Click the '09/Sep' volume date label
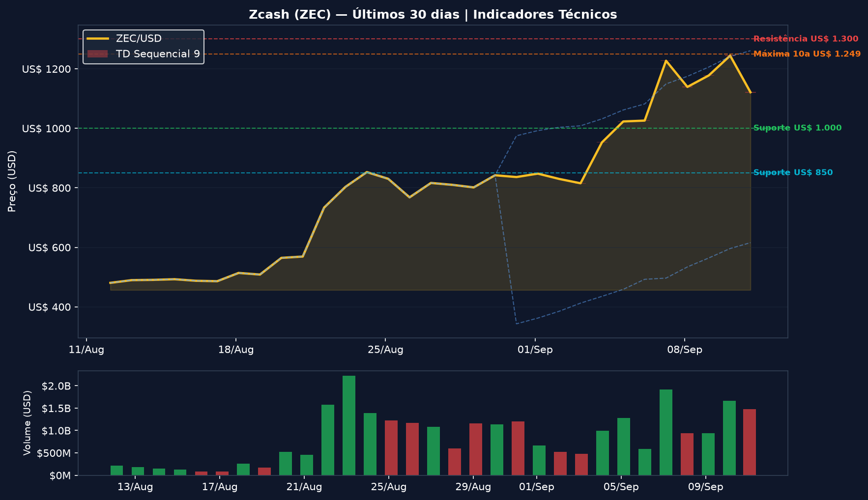This screenshot has height=500, width=868. [706, 487]
